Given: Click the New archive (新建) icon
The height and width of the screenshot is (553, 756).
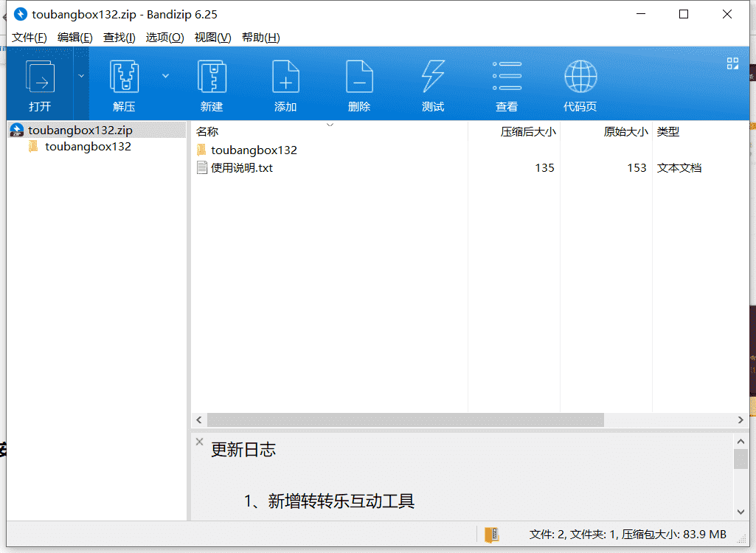Looking at the screenshot, I should click(x=212, y=77).
